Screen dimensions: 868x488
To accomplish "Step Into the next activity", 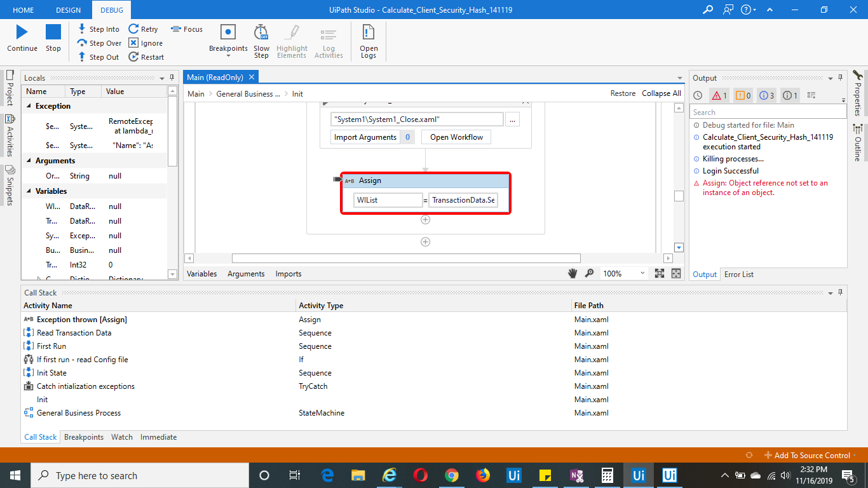I will [x=98, y=29].
